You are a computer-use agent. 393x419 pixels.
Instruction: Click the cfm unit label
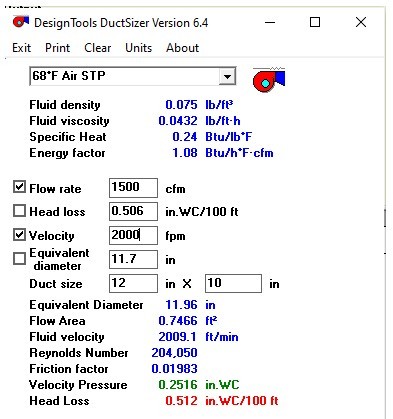pyautogui.click(x=175, y=189)
